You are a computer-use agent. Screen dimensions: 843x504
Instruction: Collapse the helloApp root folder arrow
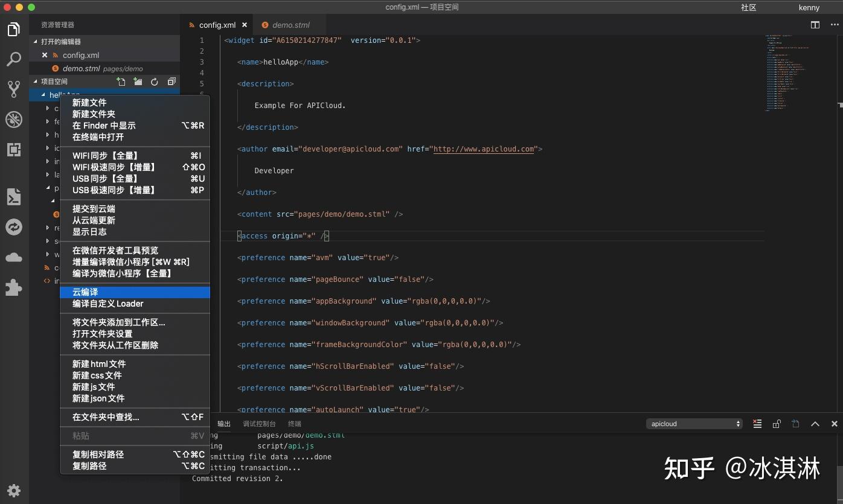(43, 95)
